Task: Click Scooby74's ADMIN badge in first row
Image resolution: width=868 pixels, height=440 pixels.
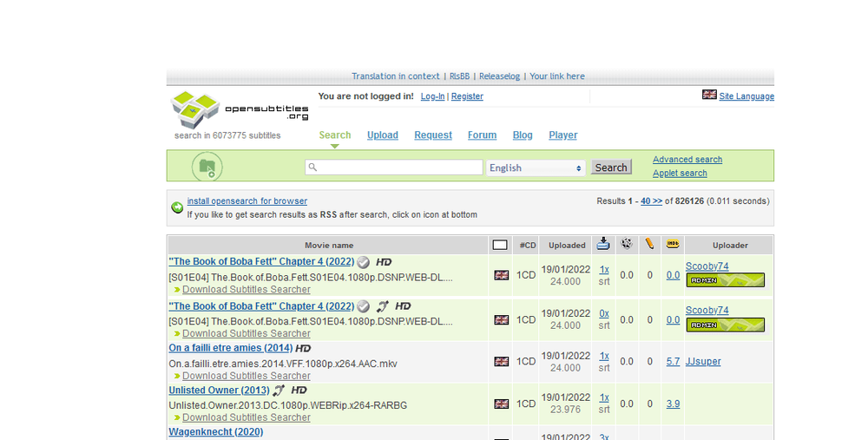Action: (x=725, y=280)
